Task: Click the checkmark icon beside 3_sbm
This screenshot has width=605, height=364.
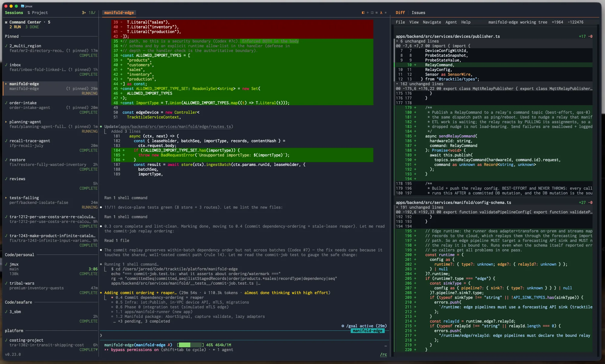Action: click(6, 312)
